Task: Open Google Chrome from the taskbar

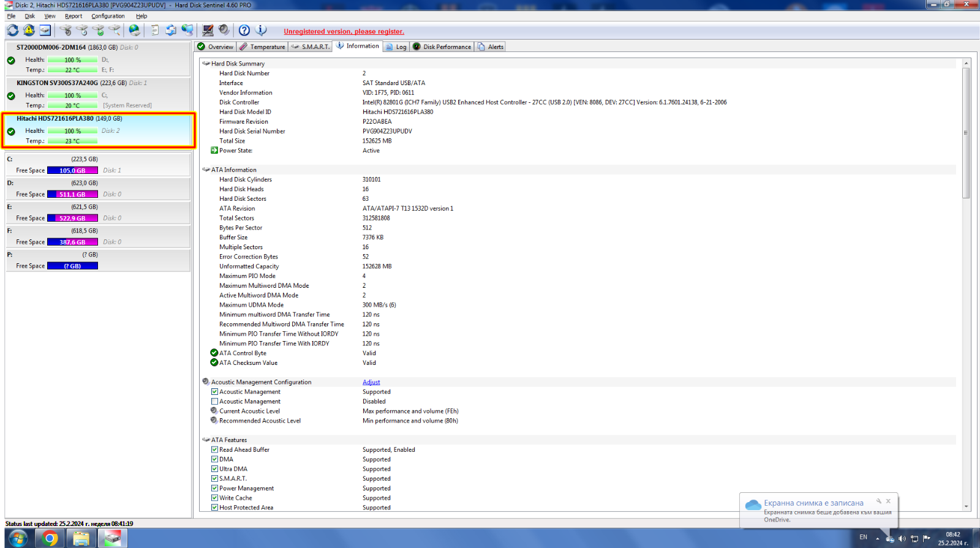Action: (x=50, y=539)
